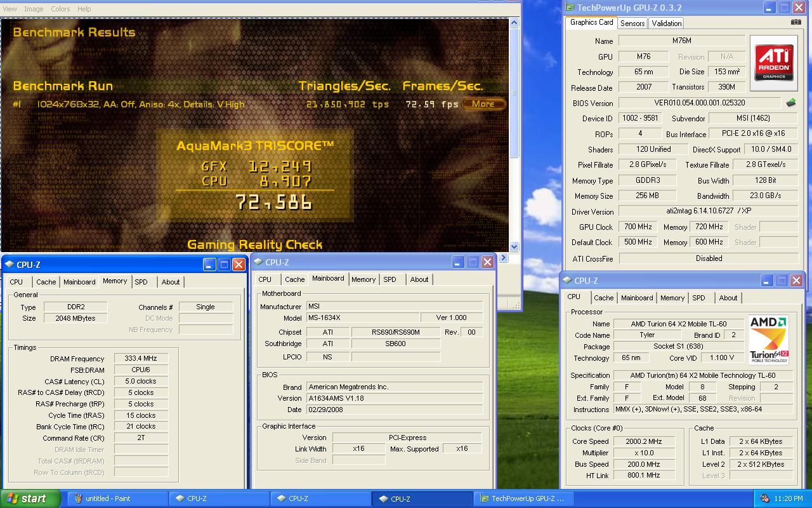Click the BIOS Date value 02/29/2008

pos(394,410)
